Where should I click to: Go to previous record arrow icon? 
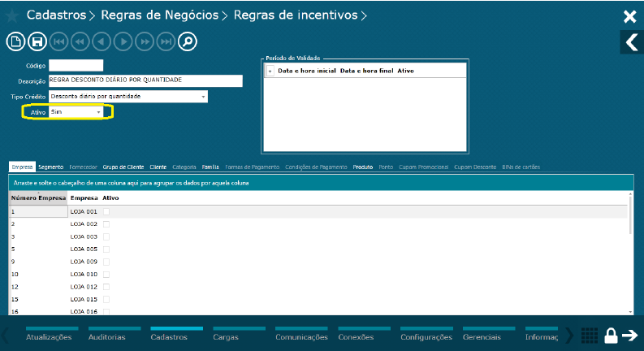click(x=102, y=41)
